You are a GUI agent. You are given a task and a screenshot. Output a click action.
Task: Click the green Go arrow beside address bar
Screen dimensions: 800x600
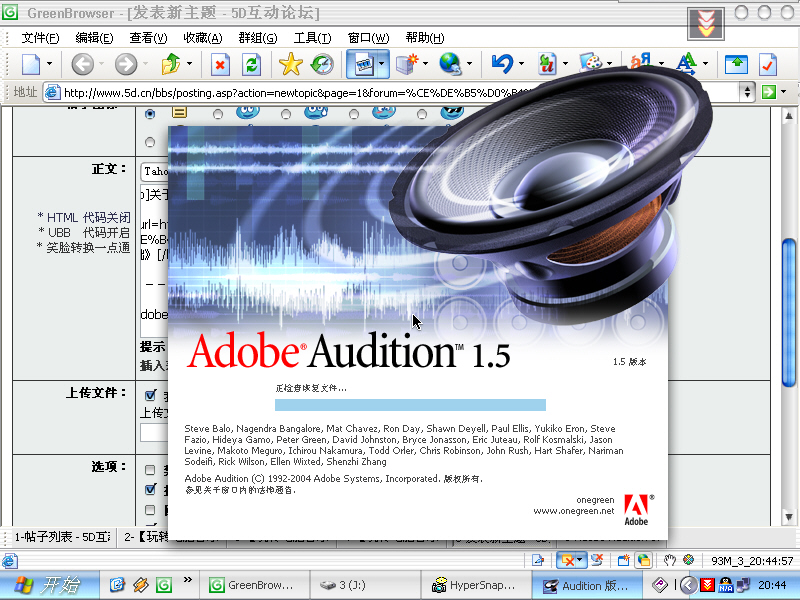coord(768,92)
